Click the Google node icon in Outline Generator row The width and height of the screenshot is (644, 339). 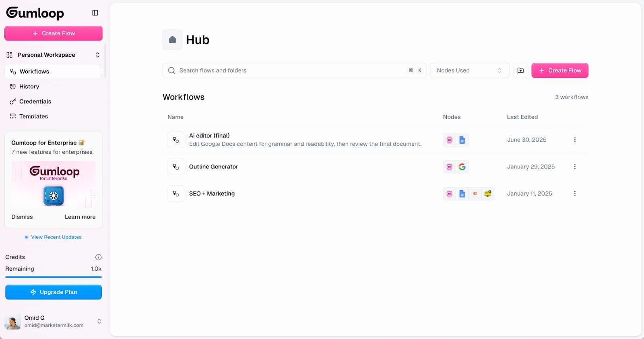pyautogui.click(x=462, y=167)
